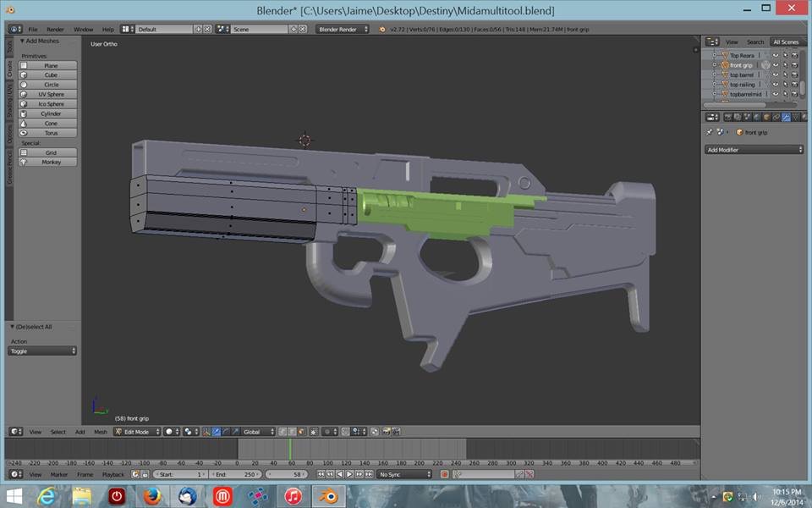
Task: Toggle snap magnet icon
Action: [345, 432]
